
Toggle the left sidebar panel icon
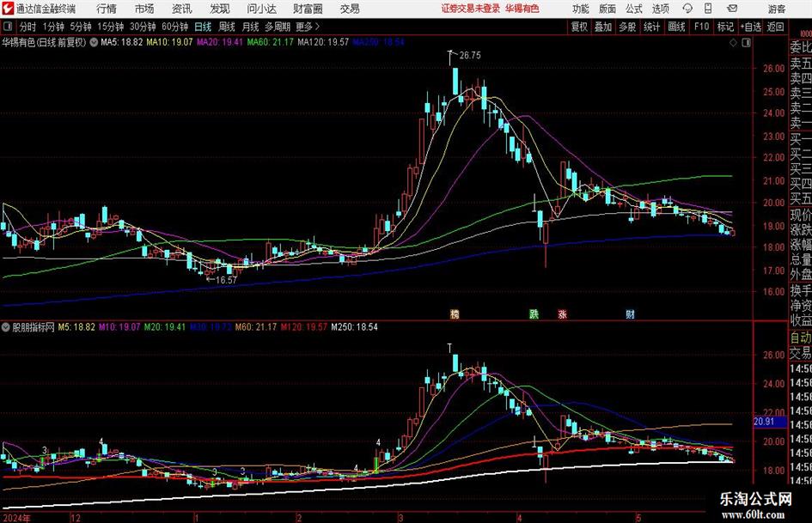point(7,27)
